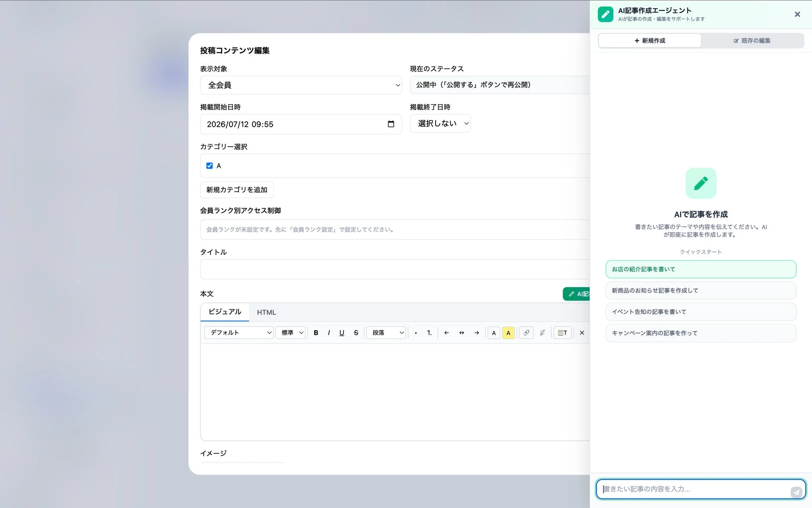Click the 掲載開始日時 date field
The image size is (812, 508).
[x=301, y=124]
